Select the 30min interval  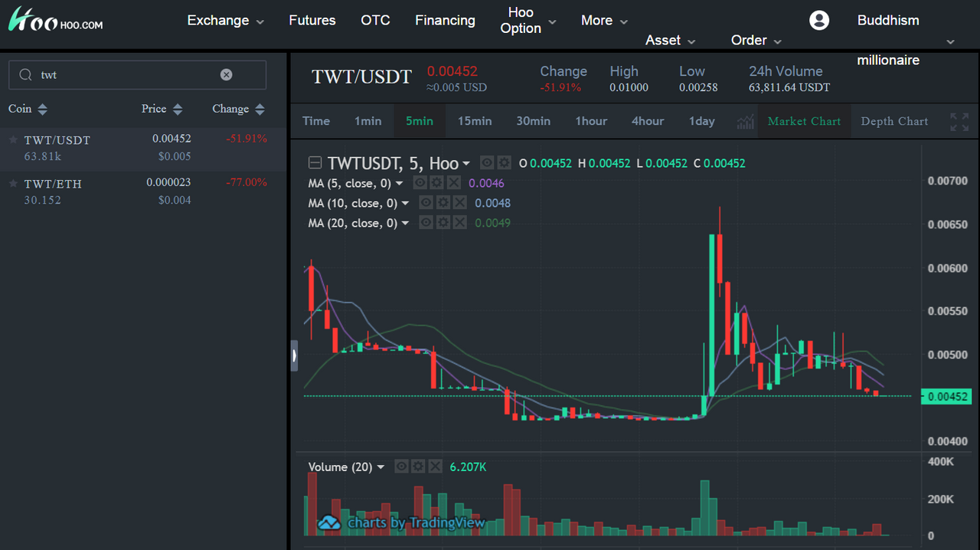coord(533,121)
